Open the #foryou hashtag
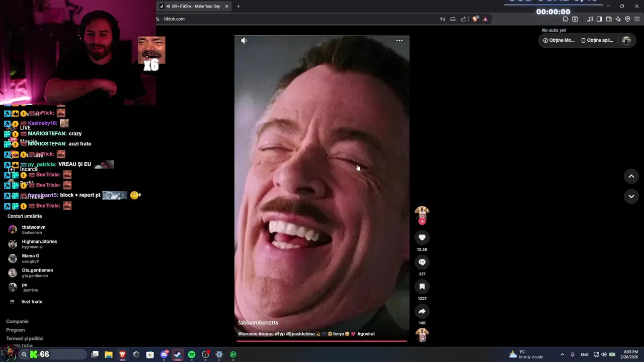The height and width of the screenshot is (362, 644). pos(248,334)
